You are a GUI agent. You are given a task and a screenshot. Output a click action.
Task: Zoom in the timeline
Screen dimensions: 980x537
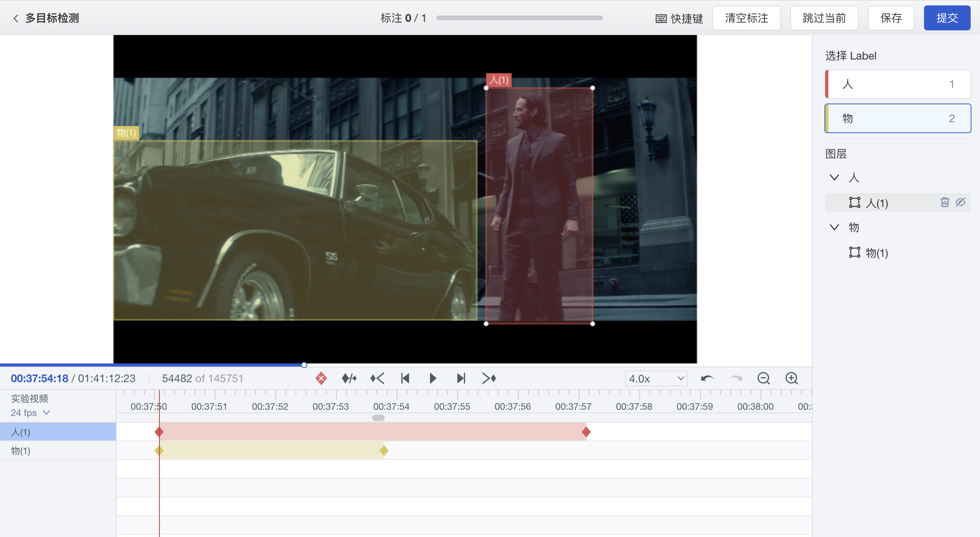tap(792, 378)
